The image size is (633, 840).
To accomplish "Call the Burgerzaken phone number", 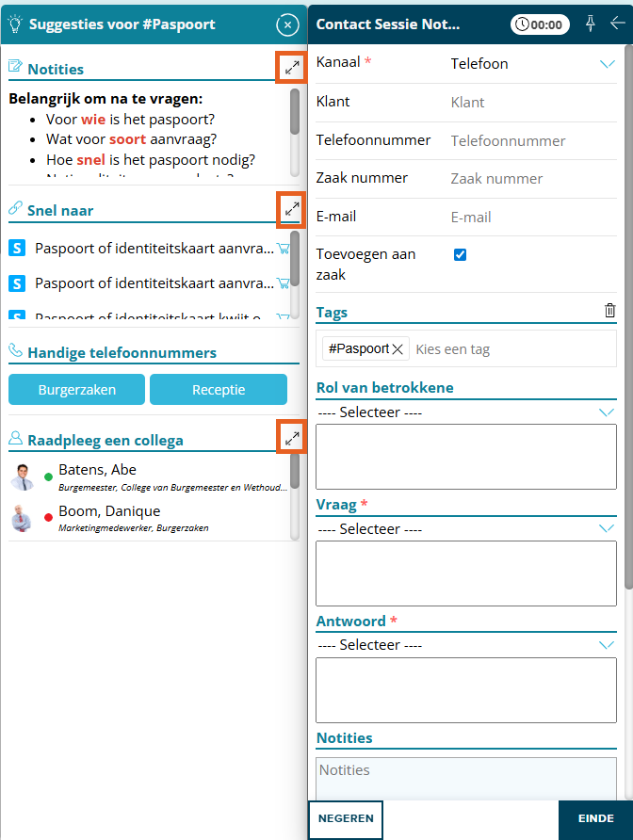I will (x=76, y=389).
